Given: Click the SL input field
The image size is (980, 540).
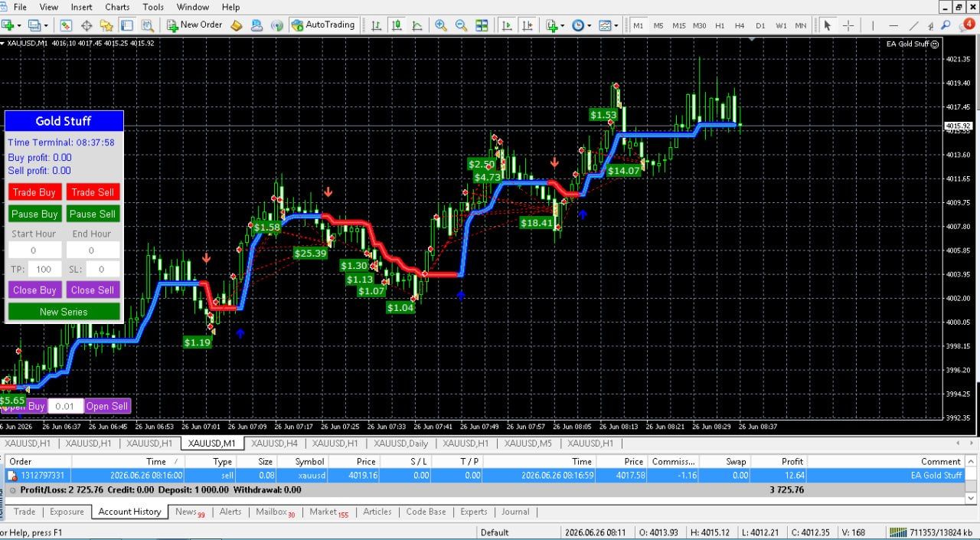Looking at the screenshot, I should click(x=103, y=269).
